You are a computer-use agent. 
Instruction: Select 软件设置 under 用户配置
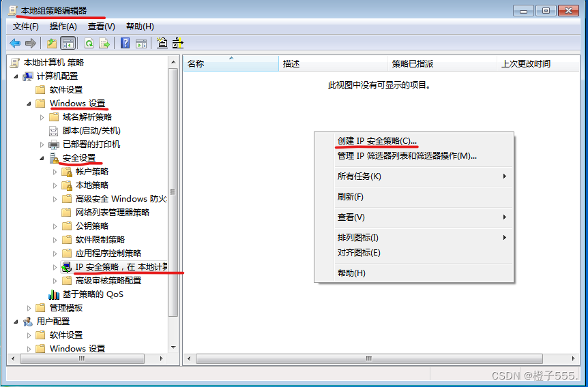coord(66,335)
